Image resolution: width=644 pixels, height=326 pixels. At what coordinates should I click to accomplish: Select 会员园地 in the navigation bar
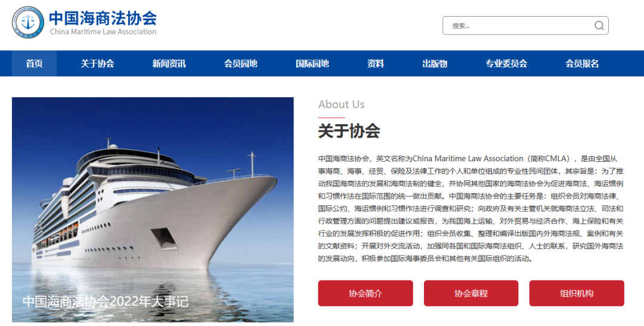[241, 63]
